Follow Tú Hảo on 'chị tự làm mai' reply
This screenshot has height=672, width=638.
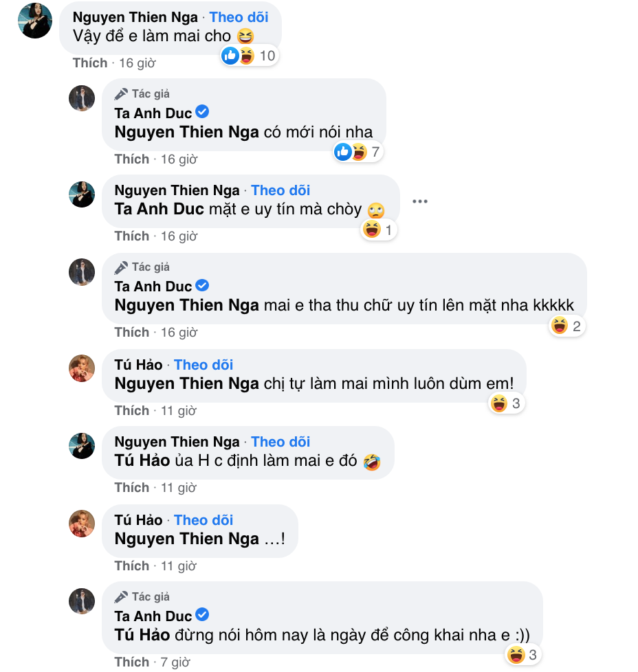point(203,365)
